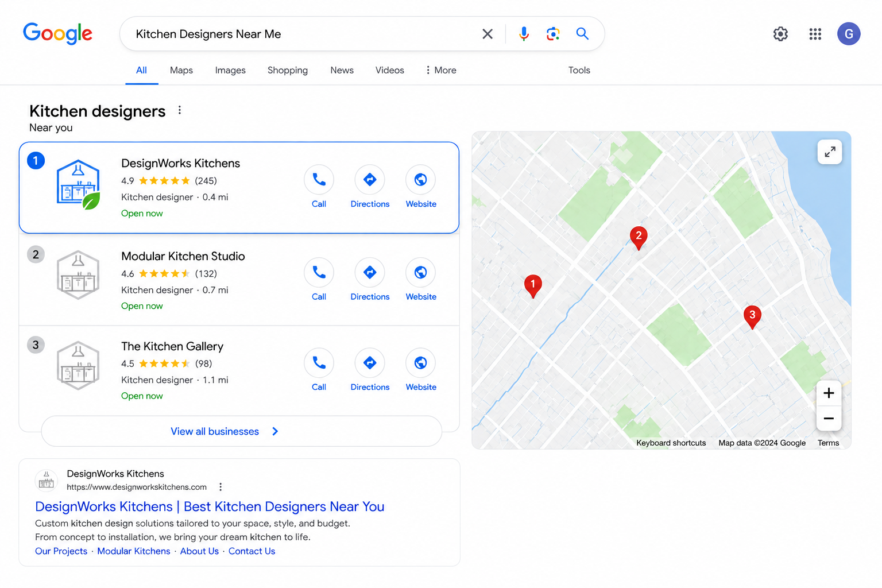Switch to the News tab
Screen dimensions: 882x588
342,70
